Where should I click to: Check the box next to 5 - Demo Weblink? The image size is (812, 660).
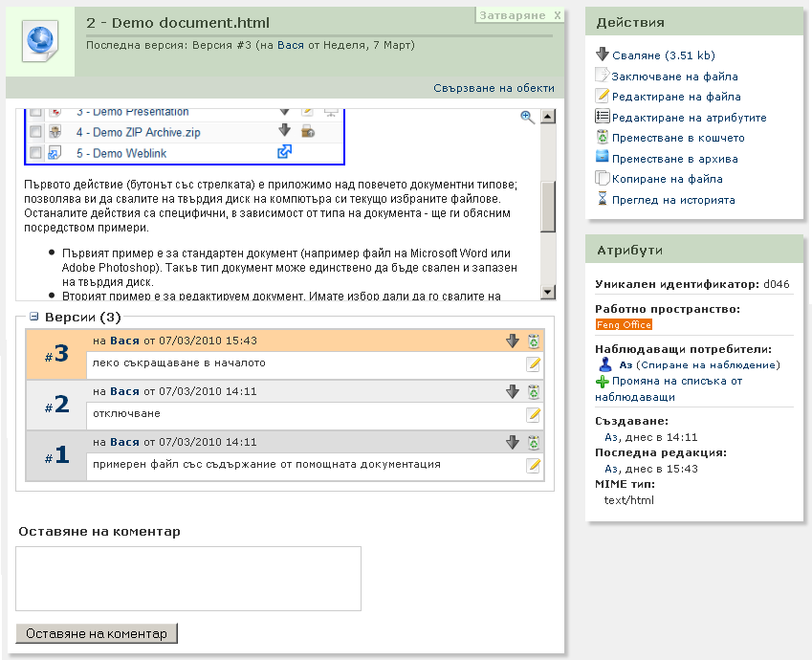click(36, 152)
